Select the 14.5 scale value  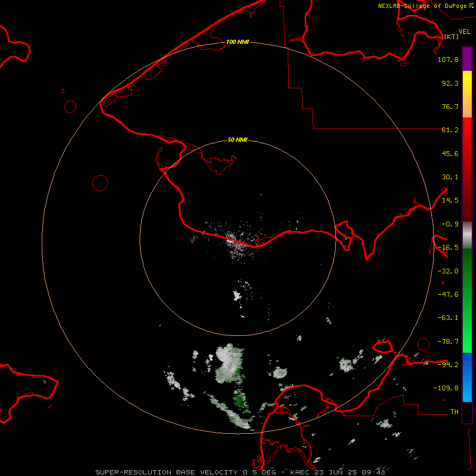pyautogui.click(x=450, y=200)
